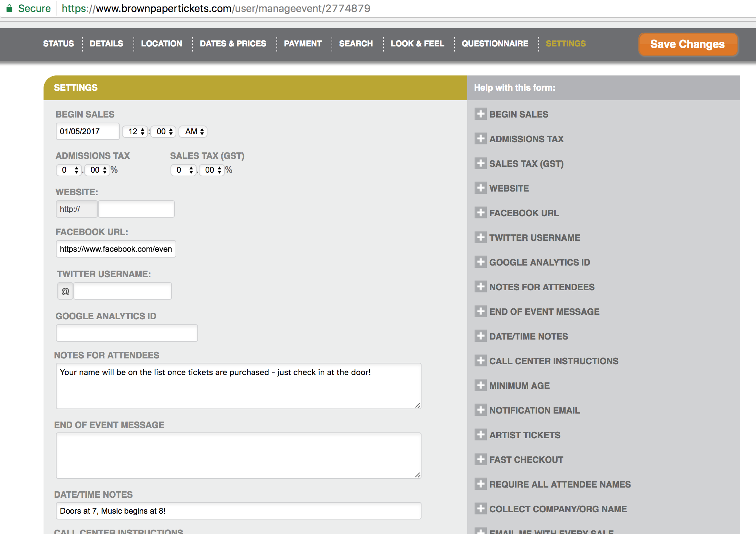The height and width of the screenshot is (534, 756).
Task: Open Admissions Tax whole percent dropdown
Action: [x=69, y=170]
